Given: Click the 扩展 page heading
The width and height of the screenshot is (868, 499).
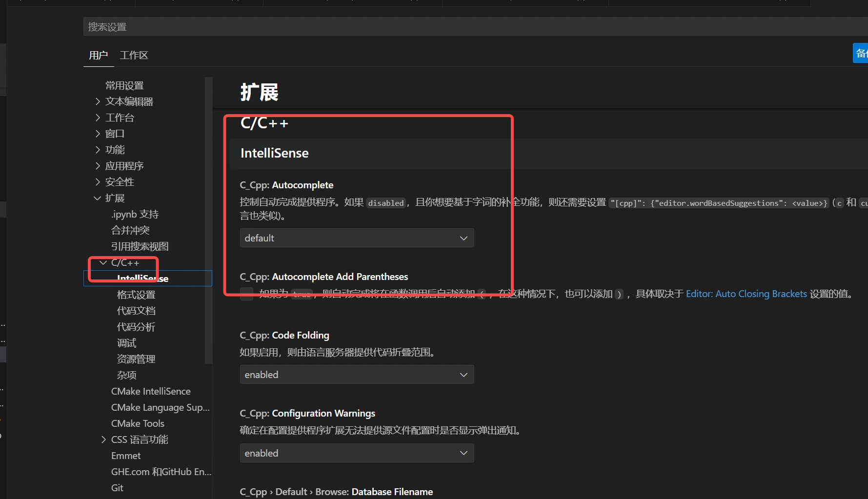Looking at the screenshot, I should (259, 92).
